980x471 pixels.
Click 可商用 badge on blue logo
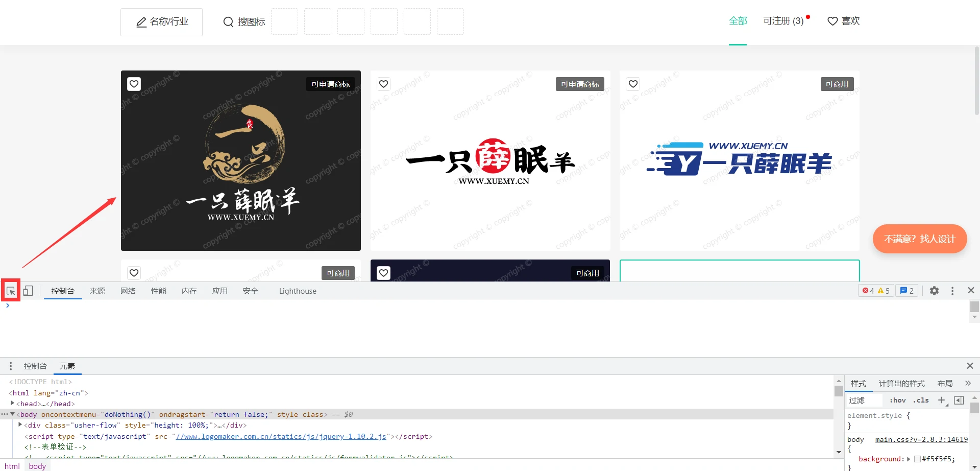coord(837,84)
